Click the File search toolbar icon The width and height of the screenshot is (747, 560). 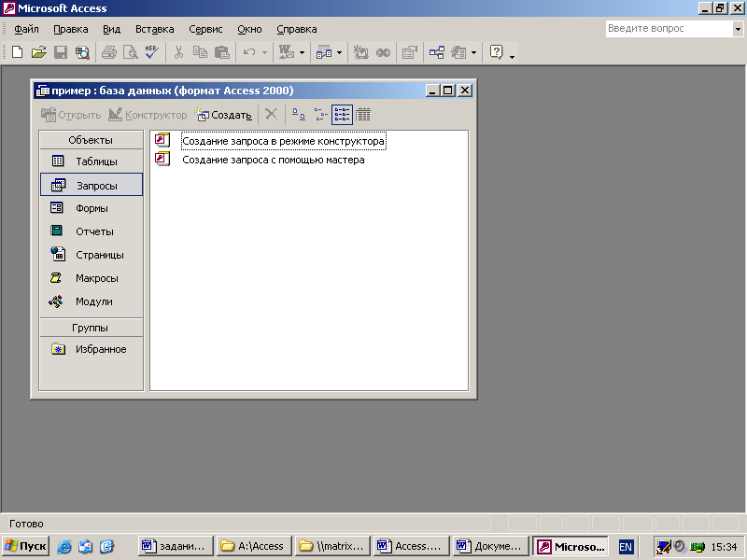pyautogui.click(x=82, y=52)
